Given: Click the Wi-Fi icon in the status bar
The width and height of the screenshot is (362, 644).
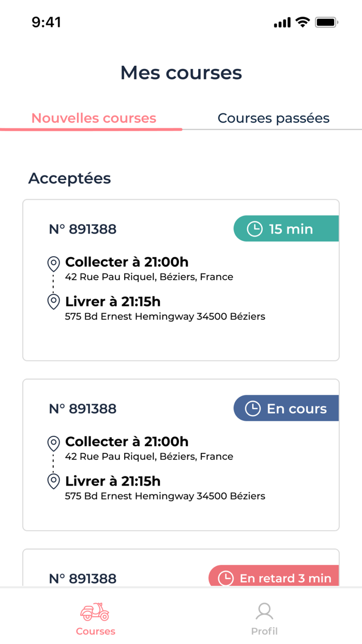Looking at the screenshot, I should click(303, 22).
